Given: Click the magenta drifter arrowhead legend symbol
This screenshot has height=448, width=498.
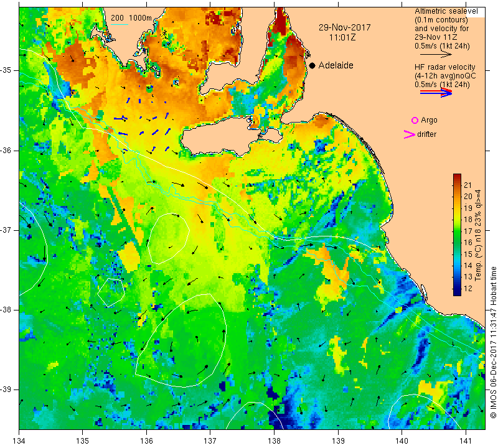Looking at the screenshot, I should 410,134.
